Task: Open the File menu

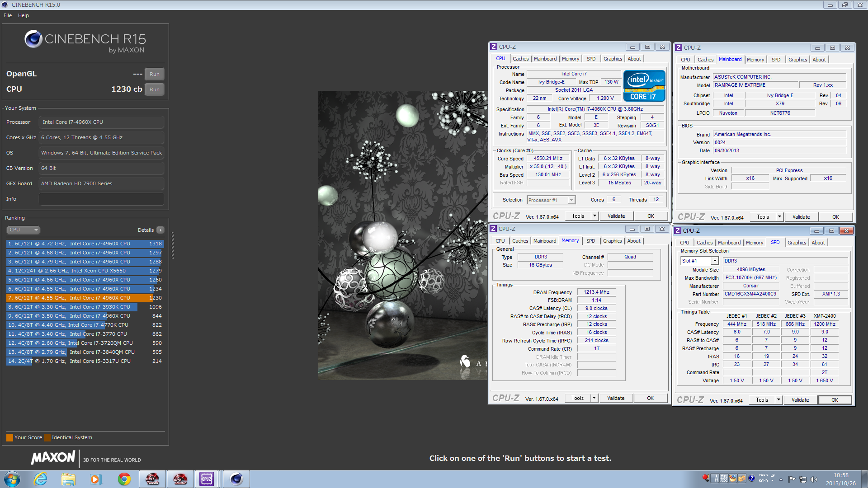Action: [8, 15]
